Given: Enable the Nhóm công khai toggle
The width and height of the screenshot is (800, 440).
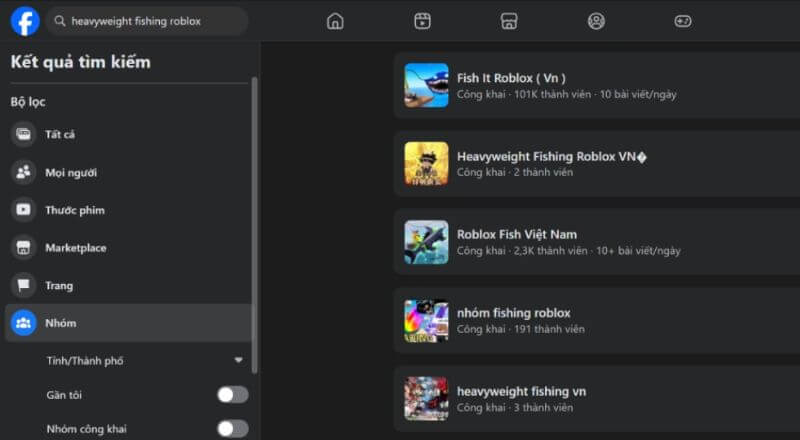Looking at the screenshot, I should [232, 429].
